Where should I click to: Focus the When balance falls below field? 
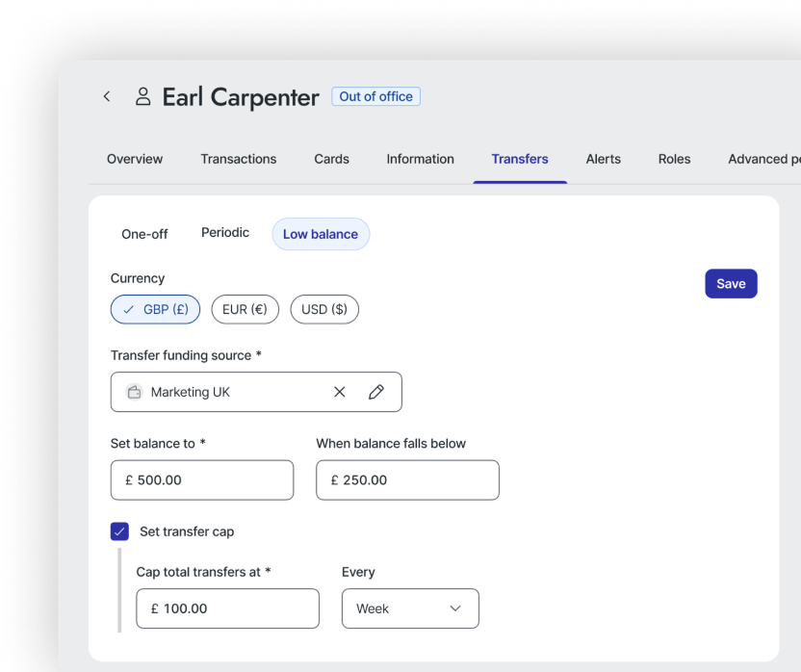pos(407,479)
